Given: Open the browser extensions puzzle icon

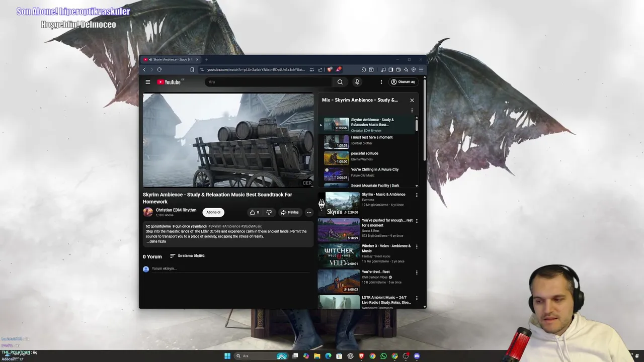Looking at the screenshot, I should (364, 70).
